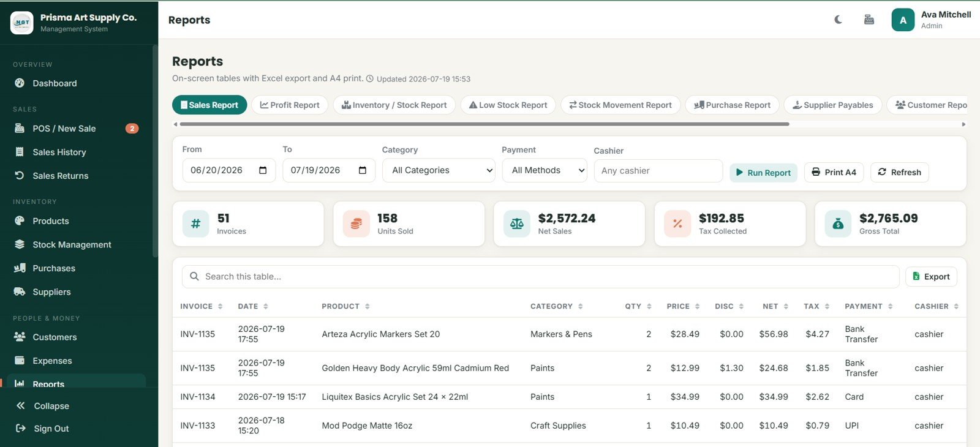Click the Suppliers truck icon
The width and height of the screenshot is (980, 447).
tap(20, 292)
